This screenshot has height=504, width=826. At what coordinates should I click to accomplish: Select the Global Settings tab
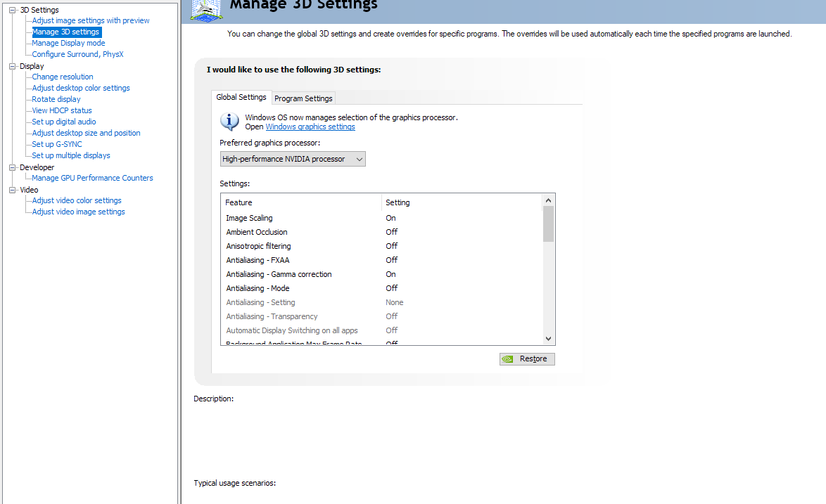pos(241,98)
